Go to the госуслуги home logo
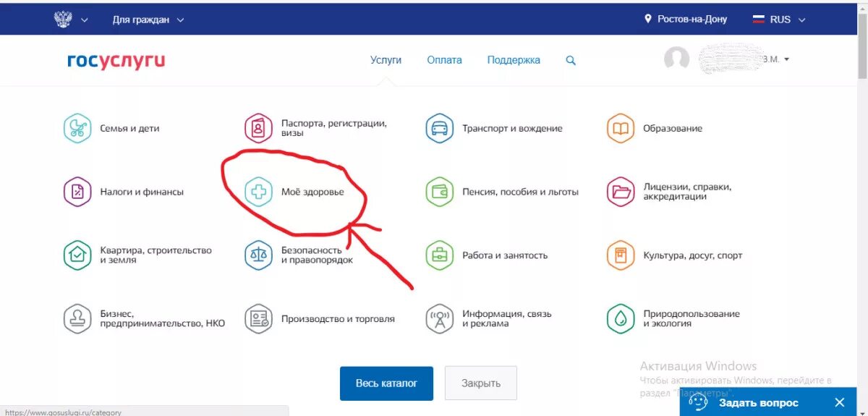The height and width of the screenshot is (416, 868). [116, 61]
